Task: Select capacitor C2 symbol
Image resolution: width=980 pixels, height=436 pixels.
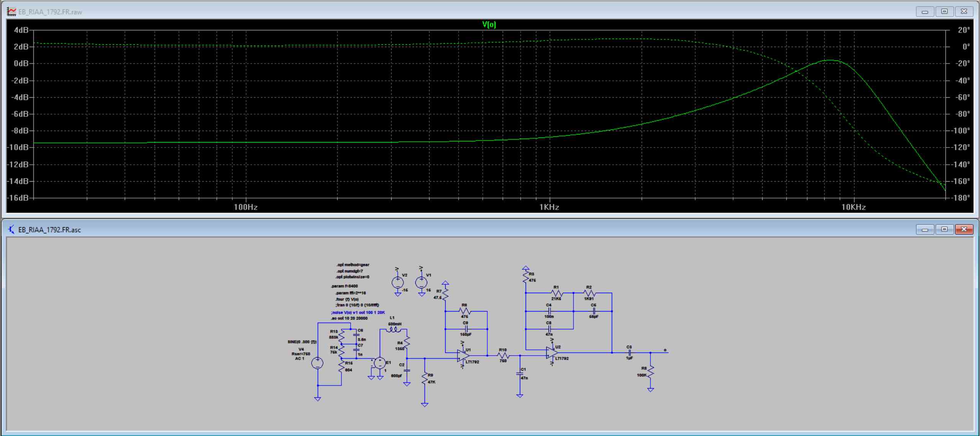Action: [407, 370]
